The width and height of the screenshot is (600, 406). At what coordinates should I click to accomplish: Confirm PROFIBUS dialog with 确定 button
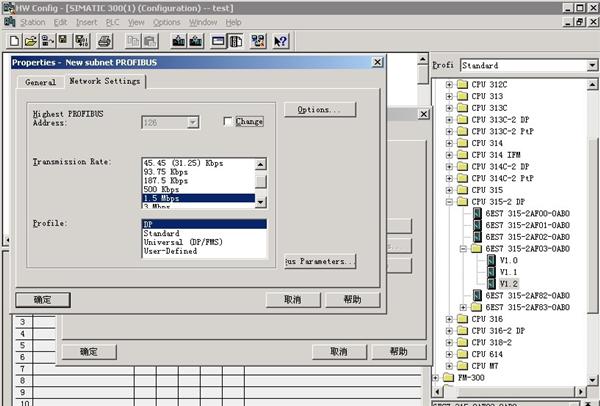[x=43, y=300]
